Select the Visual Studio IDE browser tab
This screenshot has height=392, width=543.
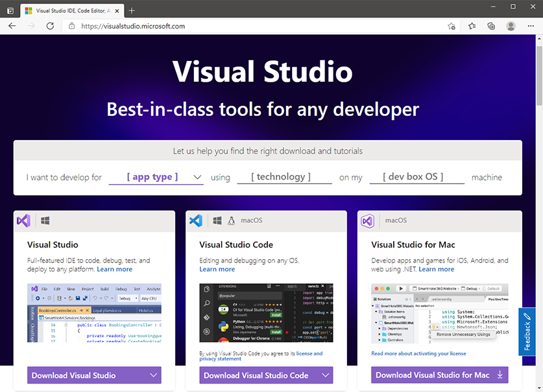pyautogui.click(x=72, y=11)
